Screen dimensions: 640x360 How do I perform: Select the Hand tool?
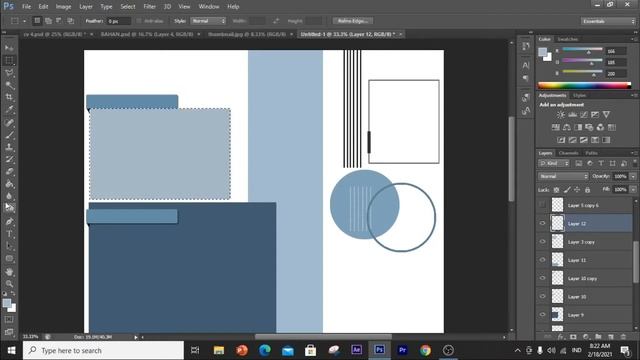coord(9,271)
